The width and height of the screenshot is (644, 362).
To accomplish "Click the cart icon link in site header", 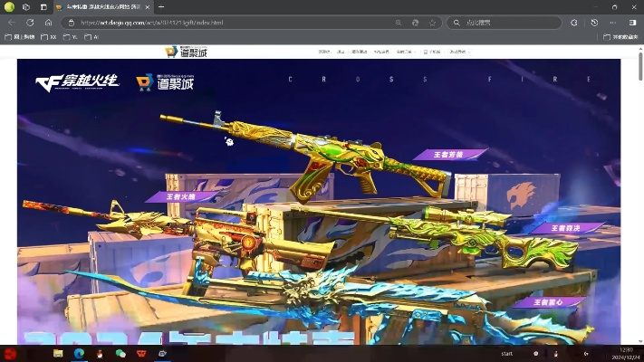I will click(432, 52).
